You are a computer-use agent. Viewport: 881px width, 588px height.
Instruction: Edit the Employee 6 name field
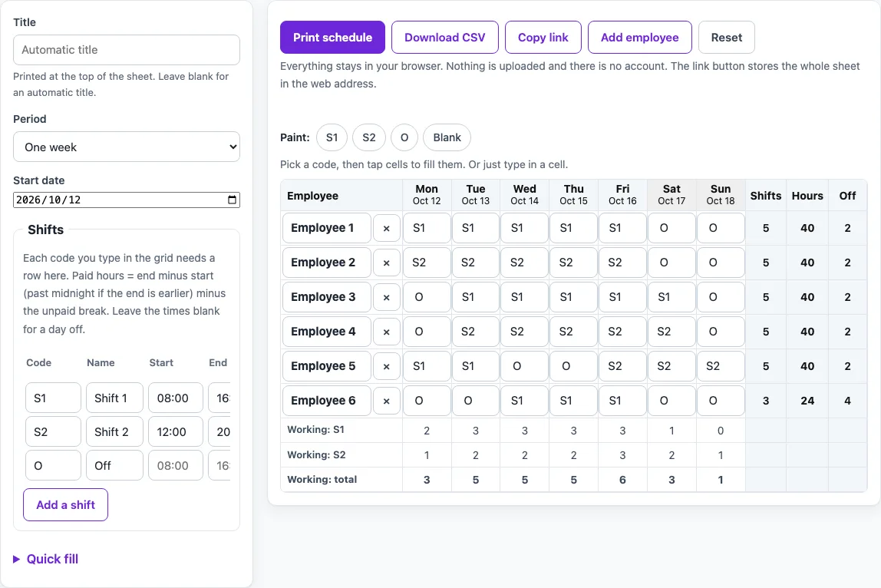click(326, 401)
